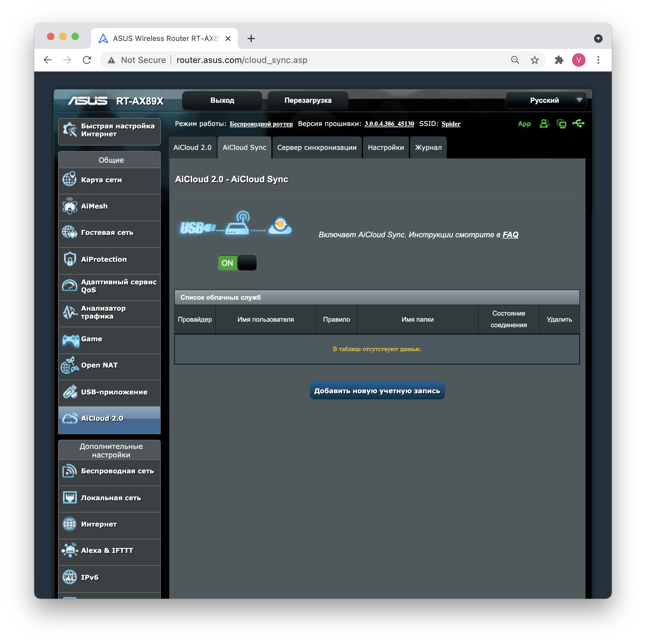Click the Not Secure site warning

137,60
